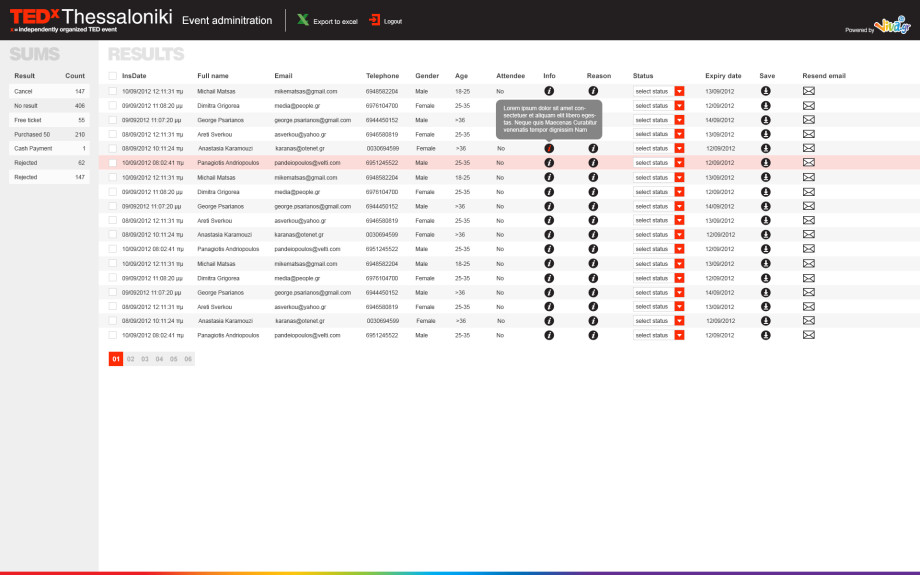The image size is (920, 575).
Task: Open the select status dropdown in first row
Action: pyautogui.click(x=658, y=91)
